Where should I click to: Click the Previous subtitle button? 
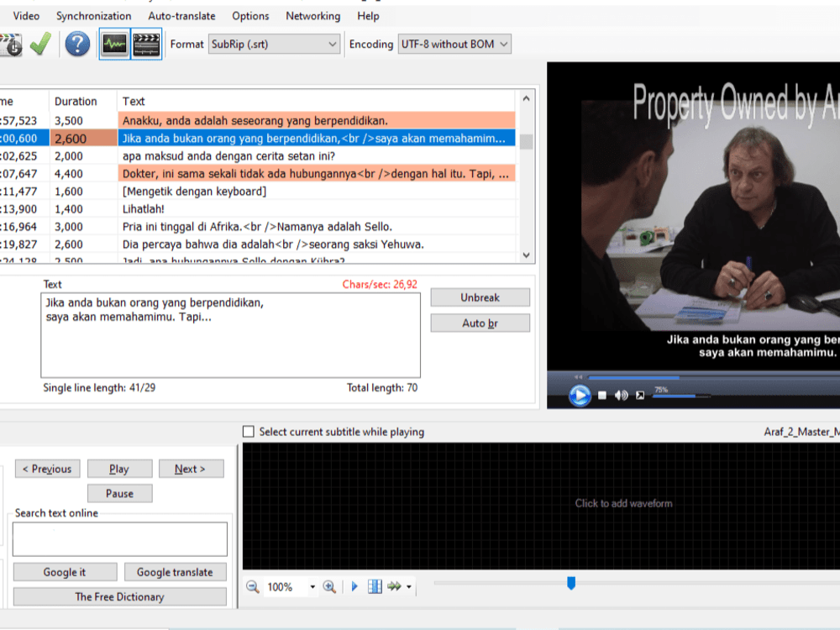[x=47, y=469]
